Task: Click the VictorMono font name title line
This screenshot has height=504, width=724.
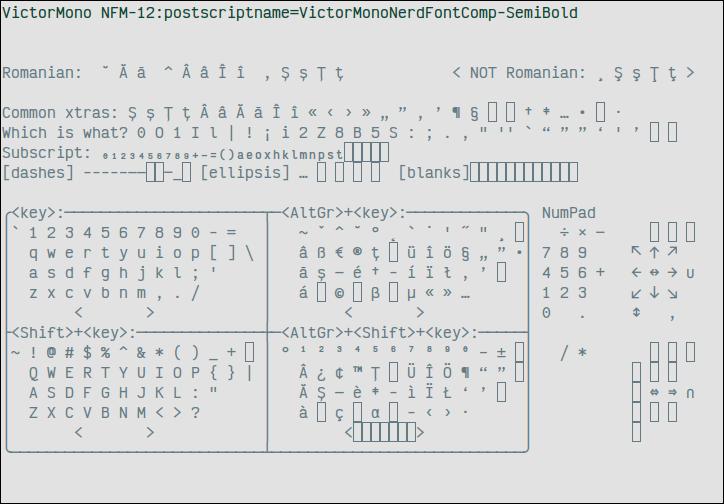Action: pyautogui.click(x=290, y=13)
